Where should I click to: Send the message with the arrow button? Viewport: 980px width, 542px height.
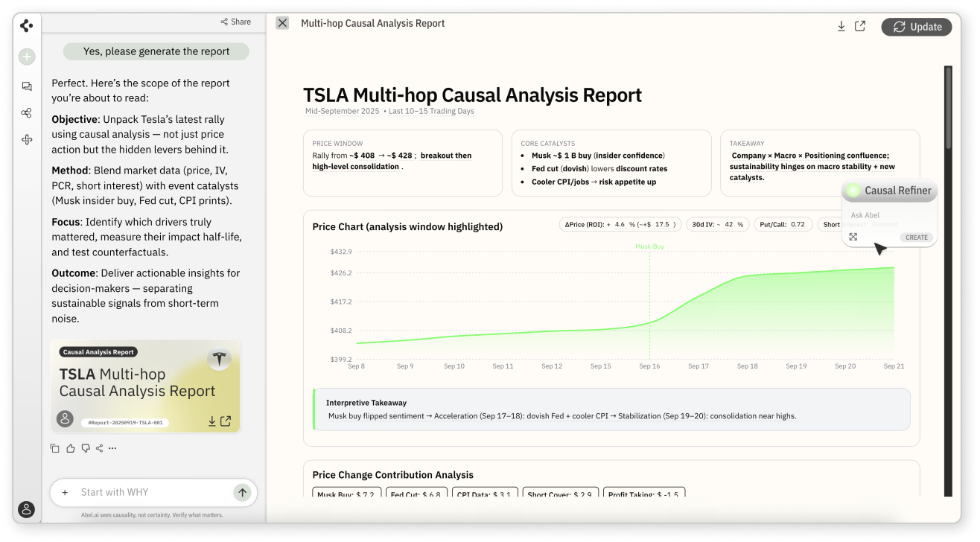click(242, 492)
